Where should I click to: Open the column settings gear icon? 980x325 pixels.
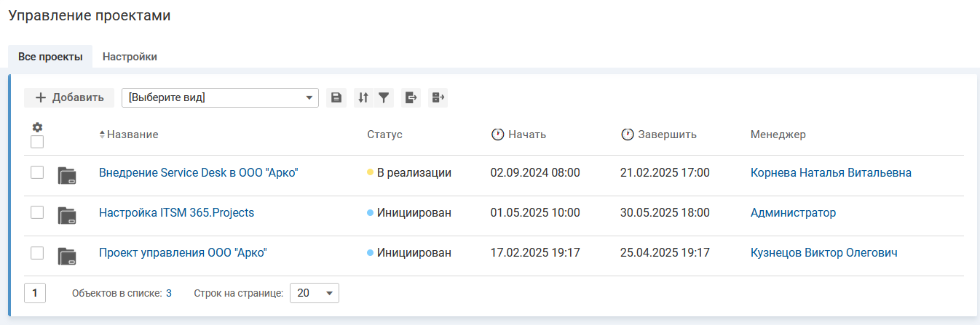coord(37,127)
